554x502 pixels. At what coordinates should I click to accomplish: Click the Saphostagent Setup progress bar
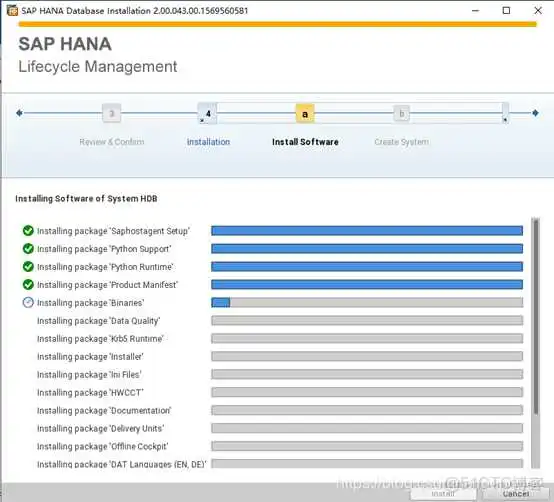[367, 231]
